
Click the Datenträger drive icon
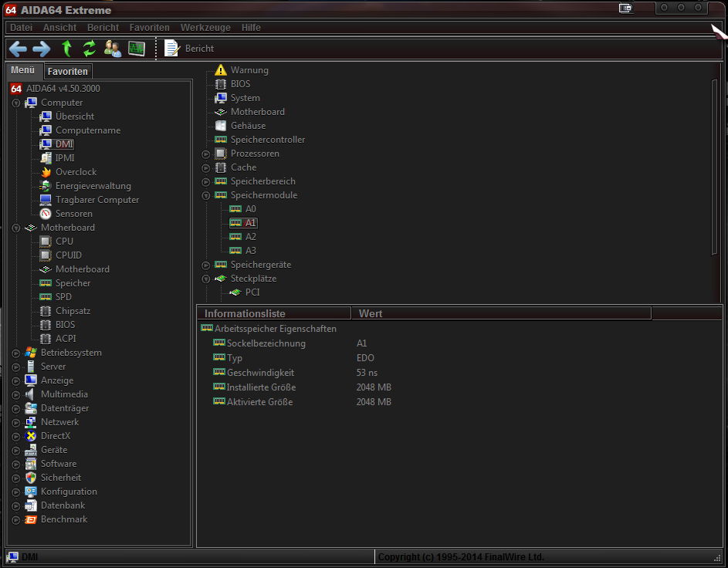31,408
